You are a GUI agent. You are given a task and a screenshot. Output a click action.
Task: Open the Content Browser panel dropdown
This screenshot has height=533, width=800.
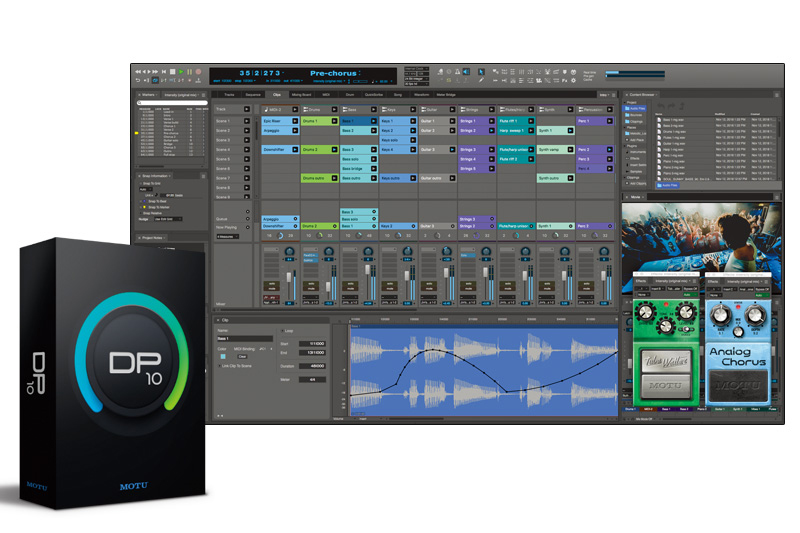[x=643, y=94]
